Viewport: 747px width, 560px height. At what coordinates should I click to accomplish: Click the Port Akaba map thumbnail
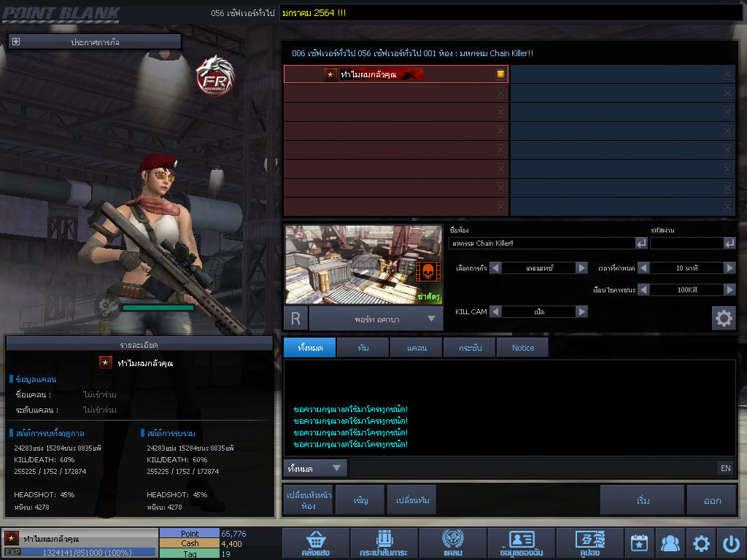364,265
